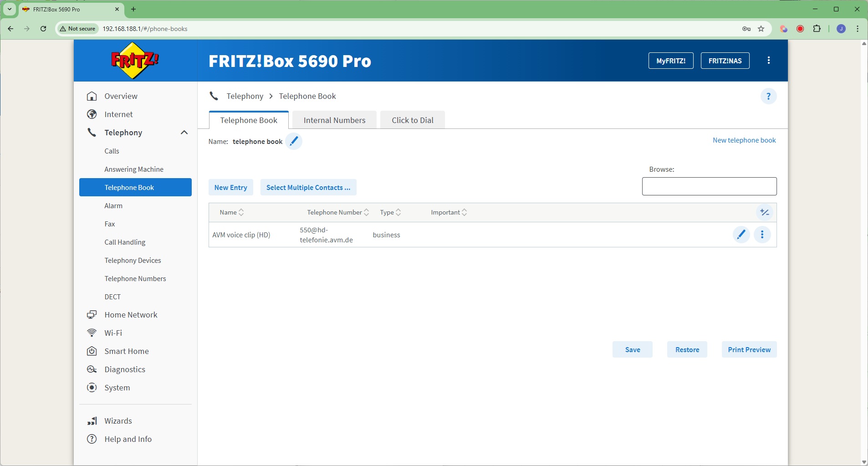
Task: Click the Save button
Action: (633, 349)
